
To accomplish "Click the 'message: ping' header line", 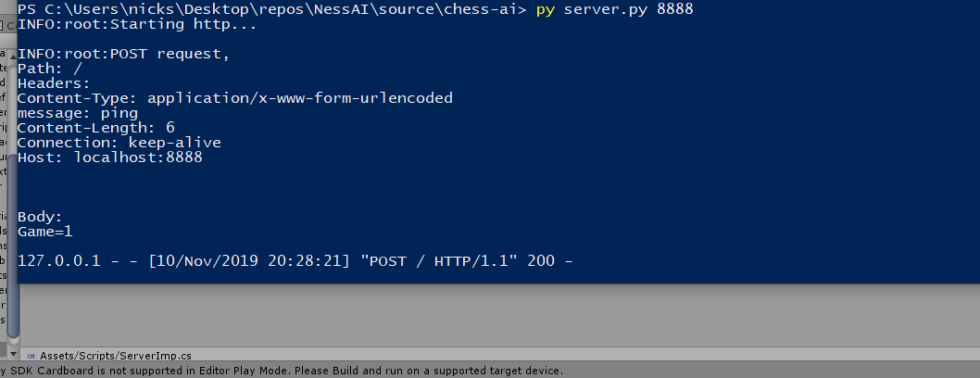I will tap(78, 113).
